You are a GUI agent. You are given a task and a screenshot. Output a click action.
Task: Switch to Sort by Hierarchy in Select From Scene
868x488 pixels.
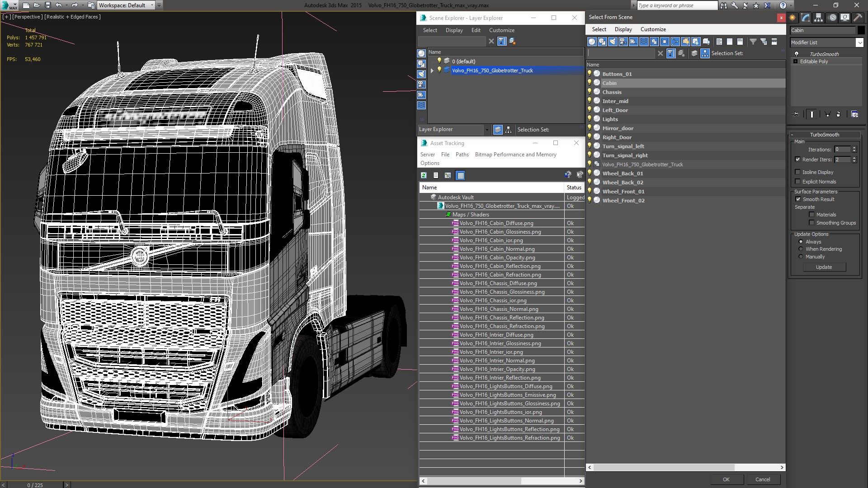pos(705,53)
